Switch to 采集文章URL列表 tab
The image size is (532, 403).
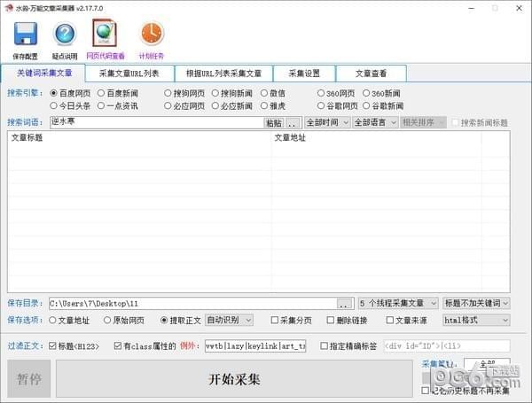coord(129,74)
